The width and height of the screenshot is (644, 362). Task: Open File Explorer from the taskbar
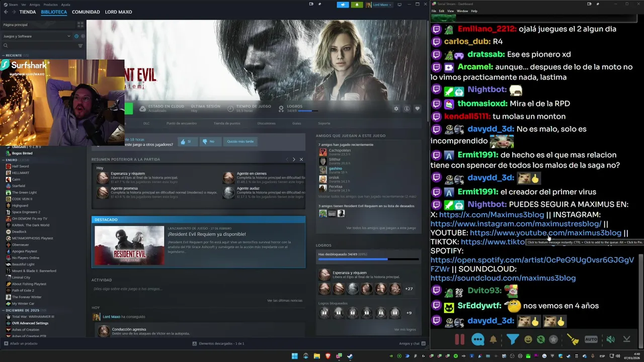[x=317, y=356]
